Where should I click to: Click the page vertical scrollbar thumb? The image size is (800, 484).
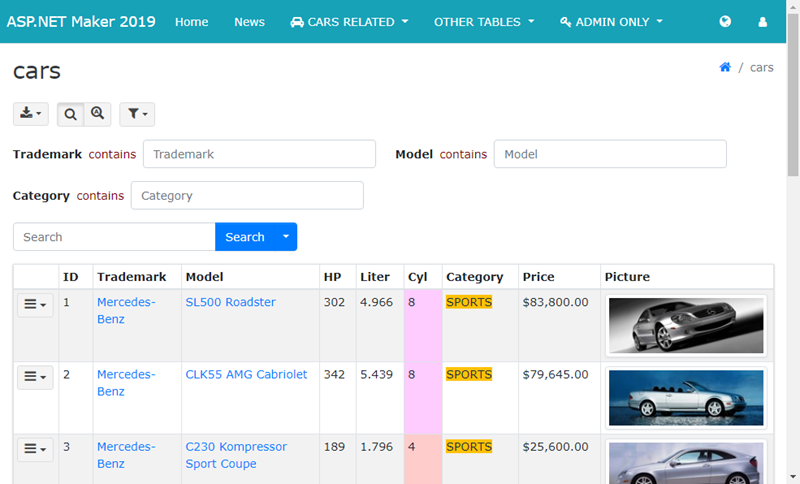pos(793,95)
